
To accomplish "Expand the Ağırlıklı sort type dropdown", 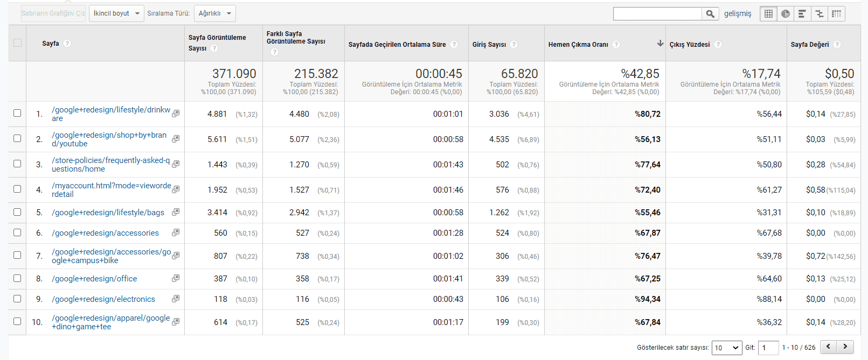I will tap(214, 13).
